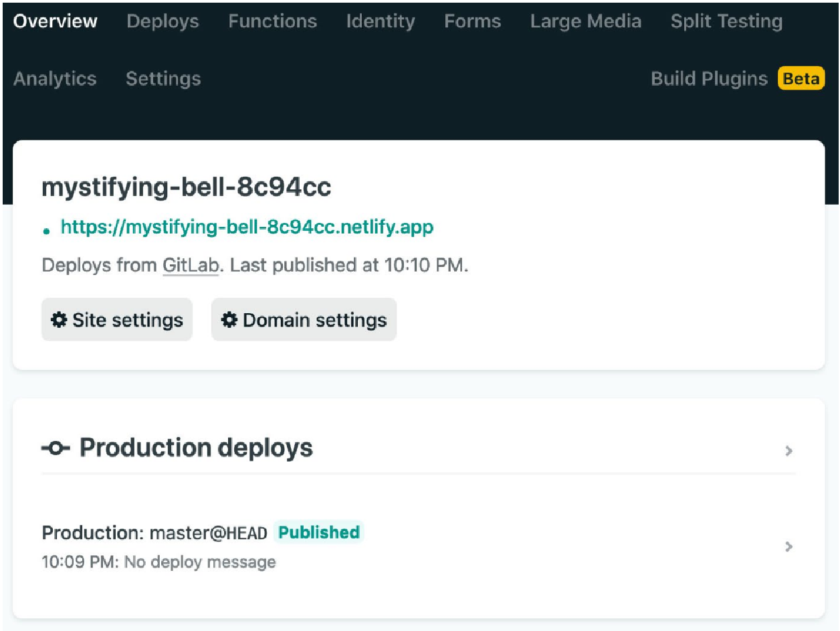Click the "Last published at 10:10 PM" text
The width and height of the screenshot is (840, 631).
pyautogui.click(x=348, y=266)
